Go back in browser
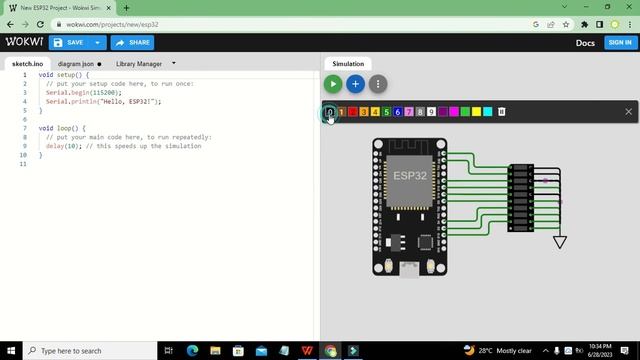640x360 pixels. coord(10,24)
